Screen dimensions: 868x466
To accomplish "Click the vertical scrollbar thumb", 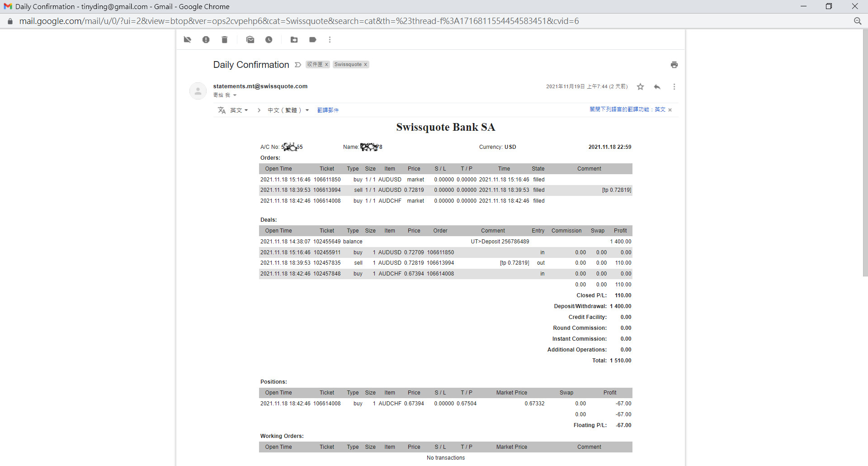I will 865,153.
